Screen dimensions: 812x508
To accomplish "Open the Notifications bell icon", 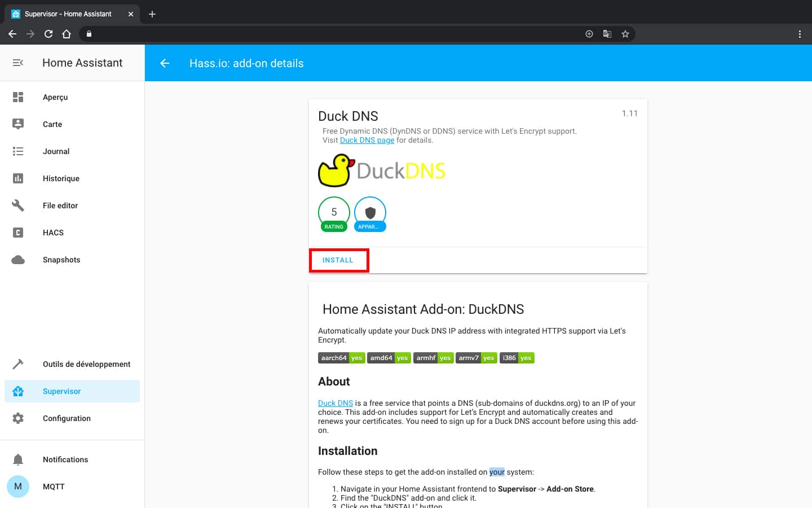I will (18, 459).
